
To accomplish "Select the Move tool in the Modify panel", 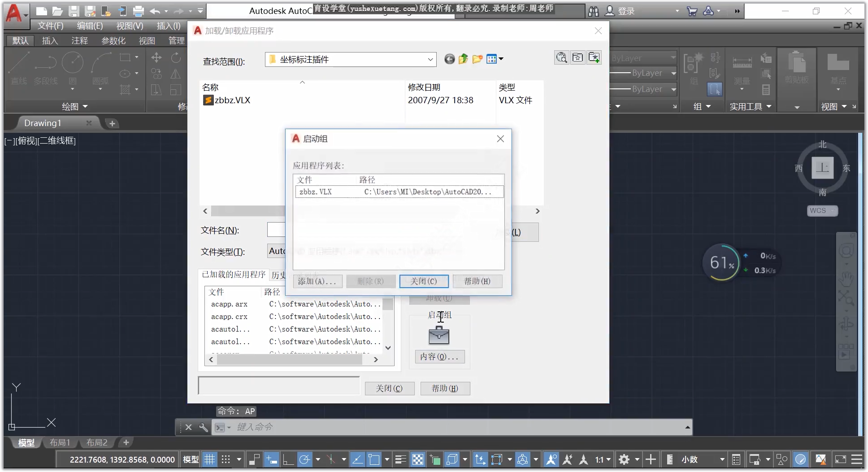I will [156, 57].
